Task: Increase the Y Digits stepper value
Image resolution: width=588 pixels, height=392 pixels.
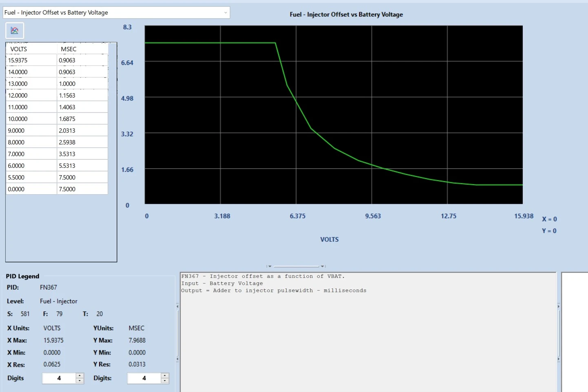Action: coord(165,375)
